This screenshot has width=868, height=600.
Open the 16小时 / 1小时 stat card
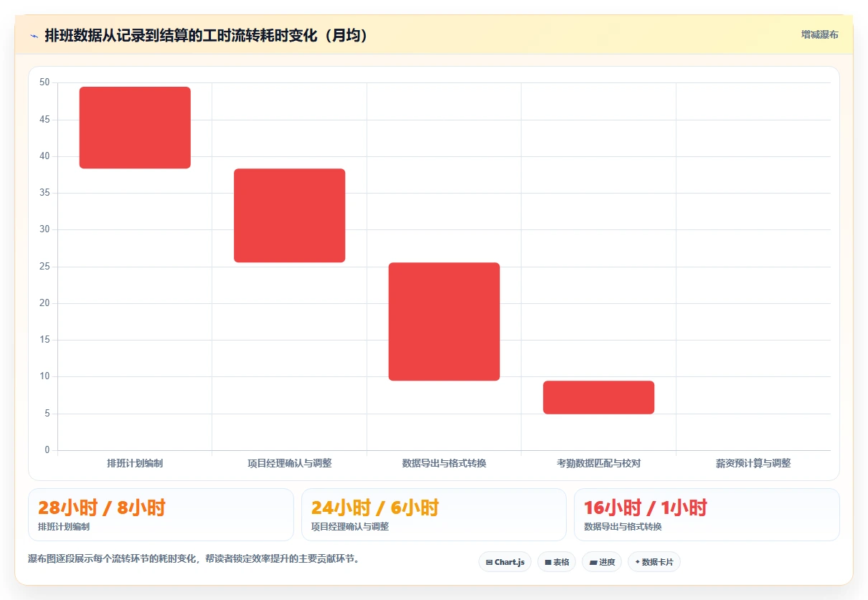tap(707, 514)
